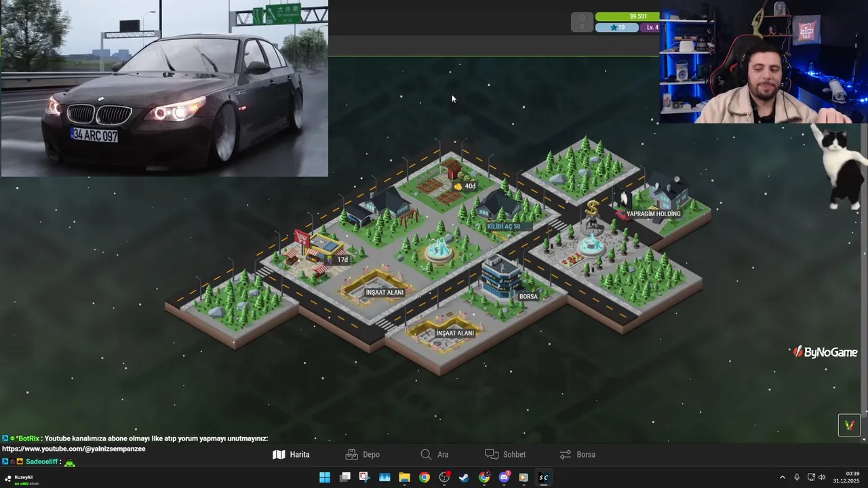The width and height of the screenshot is (868, 488).
Task: Click the Harita map icon
Action: (x=279, y=455)
